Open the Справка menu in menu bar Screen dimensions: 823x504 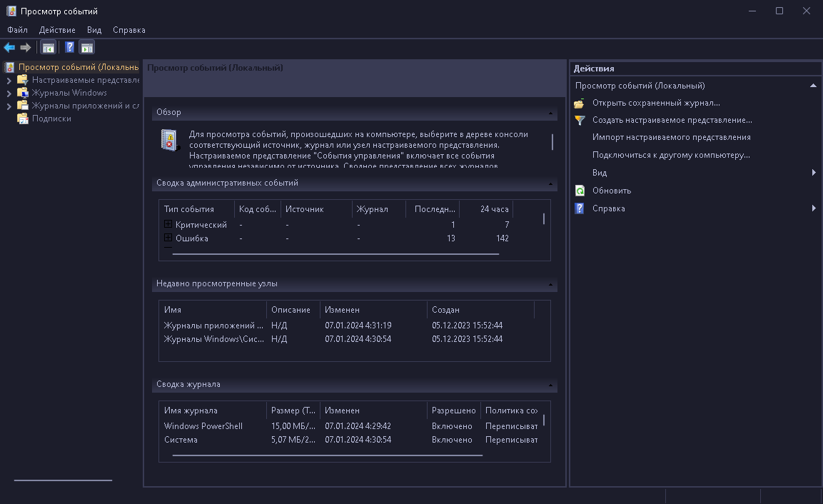(129, 30)
